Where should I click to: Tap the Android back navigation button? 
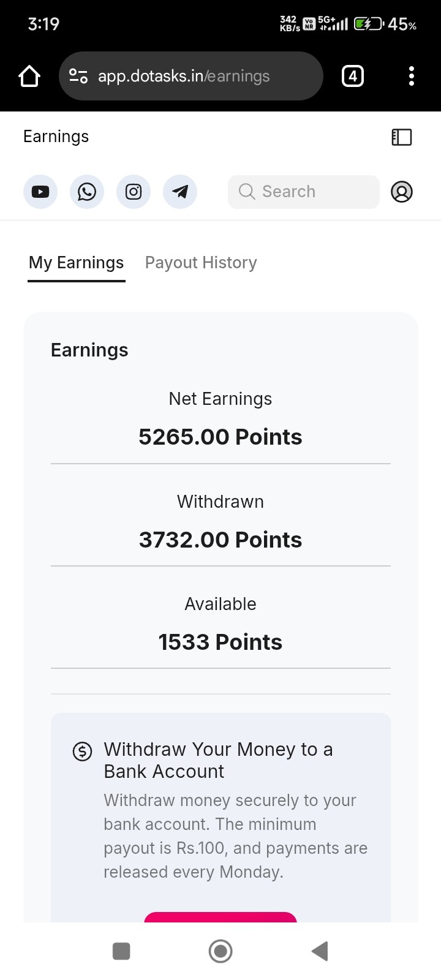tap(320, 951)
